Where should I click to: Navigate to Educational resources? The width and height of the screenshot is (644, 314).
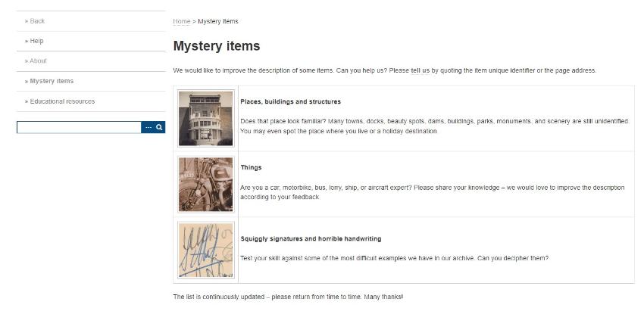point(60,101)
